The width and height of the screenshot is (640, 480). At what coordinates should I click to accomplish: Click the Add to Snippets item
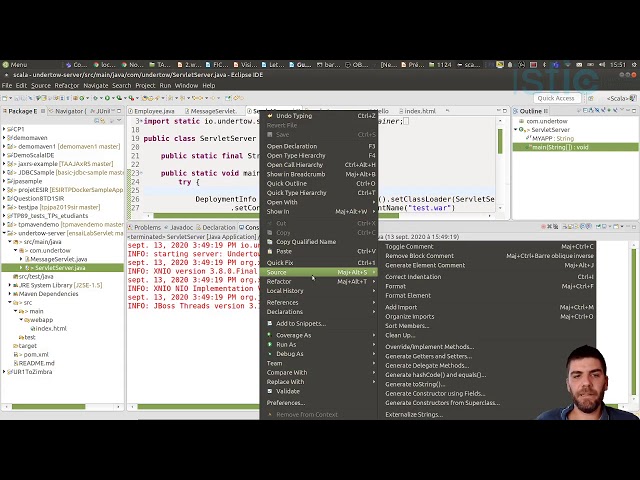click(300, 323)
